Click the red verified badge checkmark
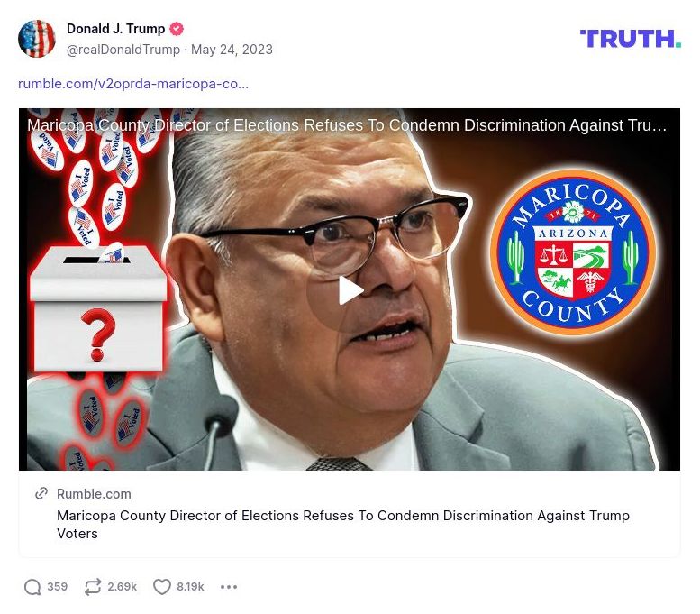 coord(177,29)
